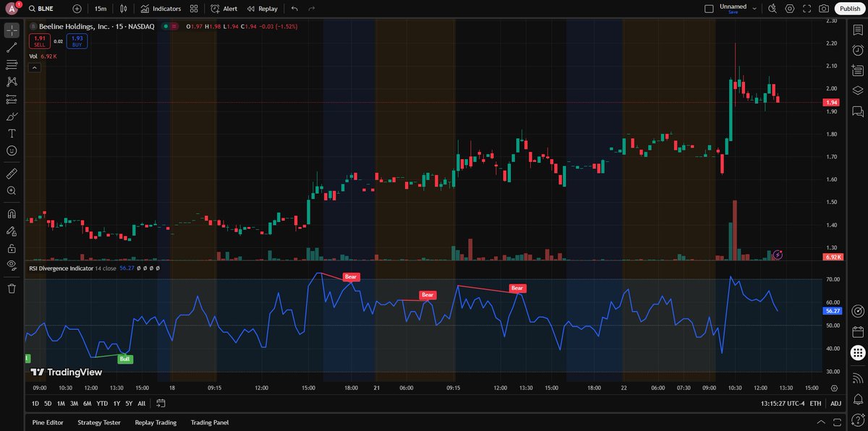Open the emoji icons tool
868x431 pixels.
[x=12, y=150]
